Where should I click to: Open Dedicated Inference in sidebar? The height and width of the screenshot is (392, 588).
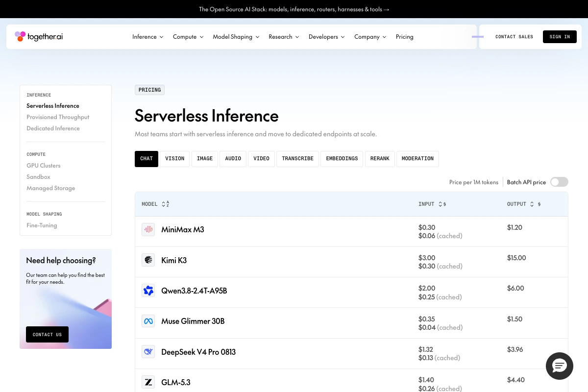point(53,128)
